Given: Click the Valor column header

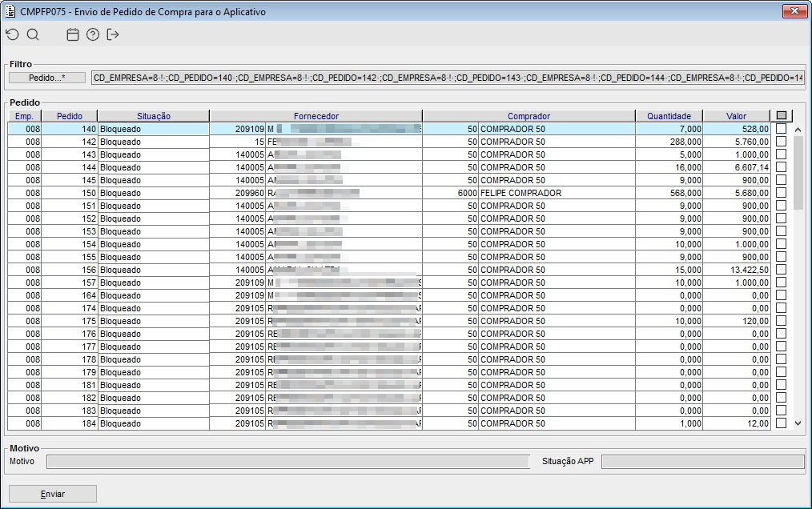Looking at the screenshot, I should click(737, 116).
